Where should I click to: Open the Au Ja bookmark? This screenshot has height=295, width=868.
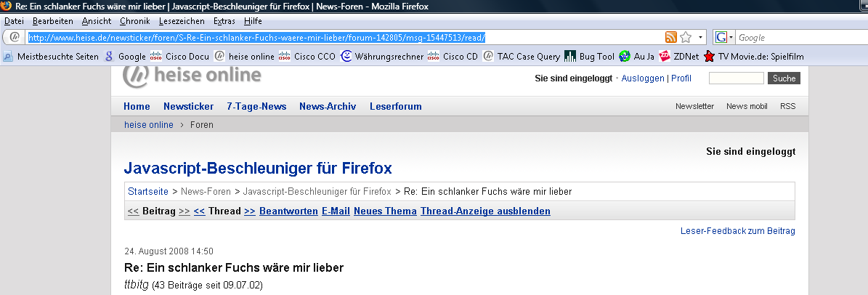click(x=636, y=57)
